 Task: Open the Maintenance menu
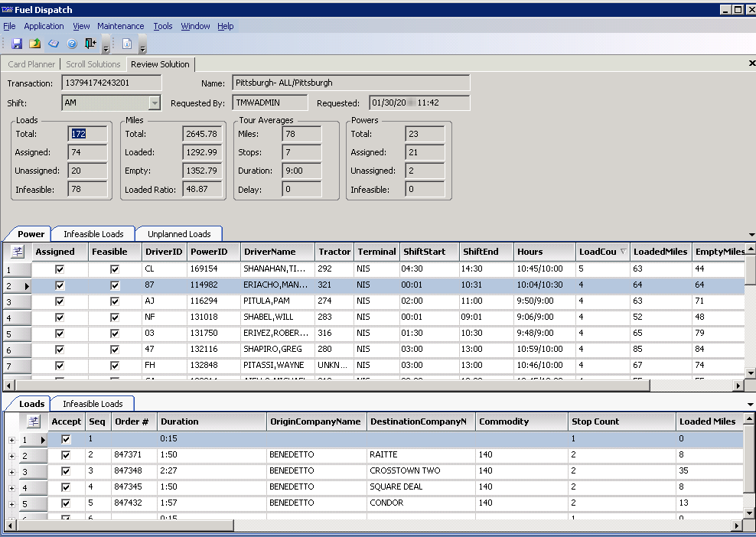point(120,26)
